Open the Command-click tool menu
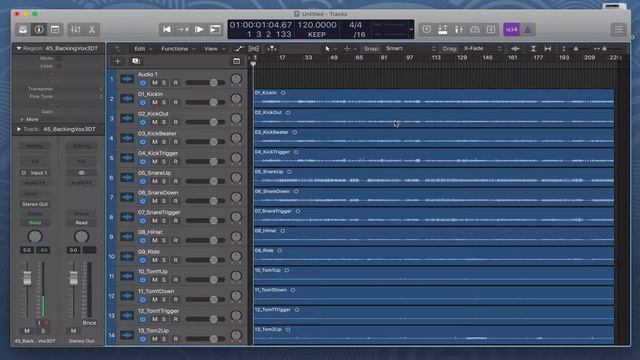Viewport: 640px width, 360px height. (x=350, y=49)
